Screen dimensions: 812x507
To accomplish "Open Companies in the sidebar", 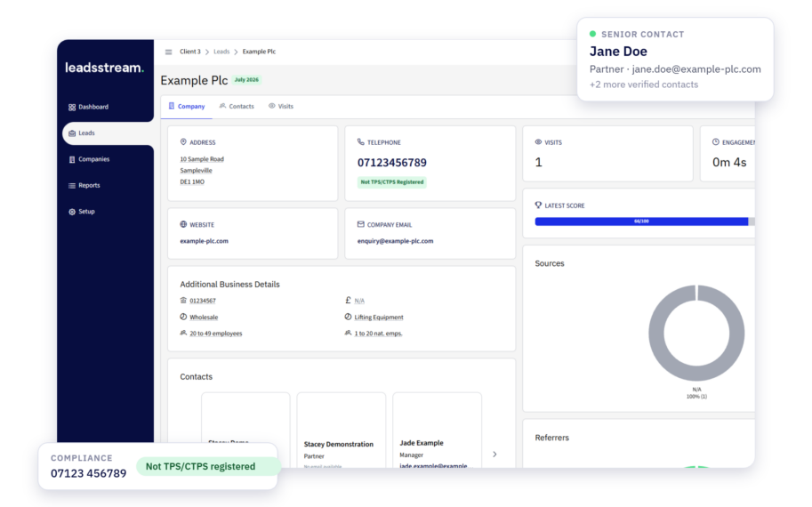I will 89,159.
